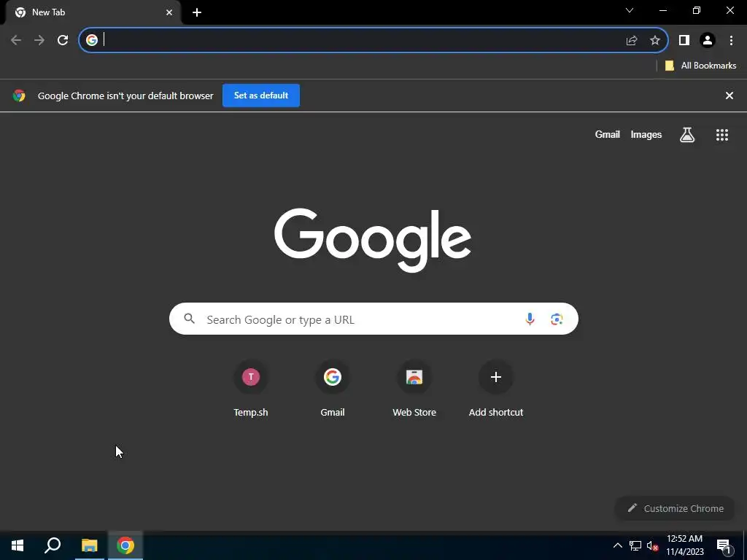
Task: Click Add shortcut tile
Action: [x=496, y=389]
